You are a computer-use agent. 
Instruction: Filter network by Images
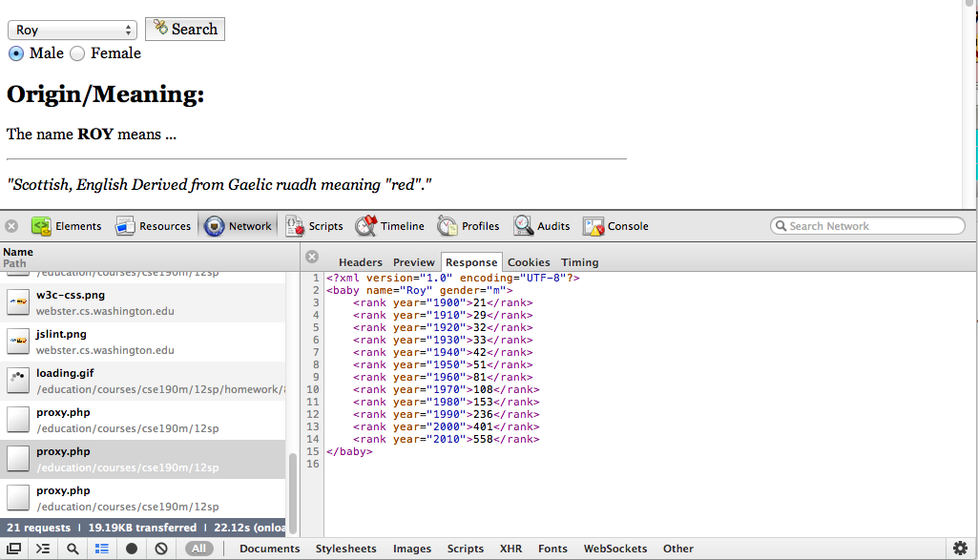tap(412, 549)
